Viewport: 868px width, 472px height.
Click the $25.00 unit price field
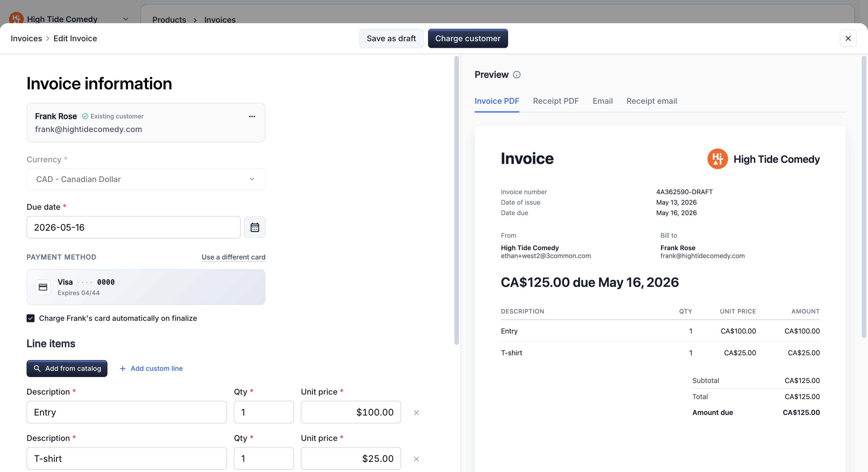point(351,459)
